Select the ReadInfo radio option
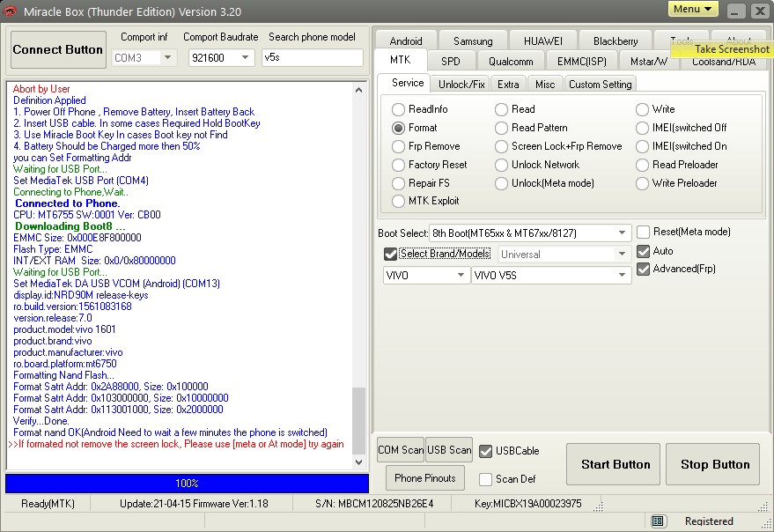 coord(398,109)
